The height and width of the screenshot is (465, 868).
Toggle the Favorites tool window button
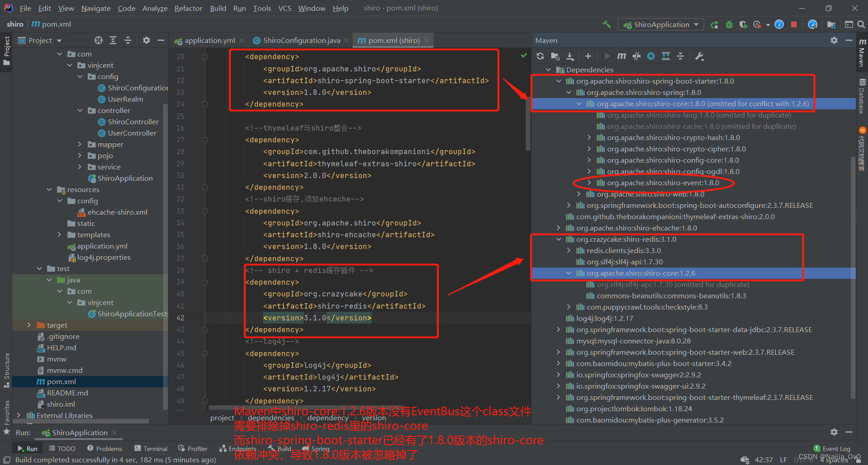point(6,417)
